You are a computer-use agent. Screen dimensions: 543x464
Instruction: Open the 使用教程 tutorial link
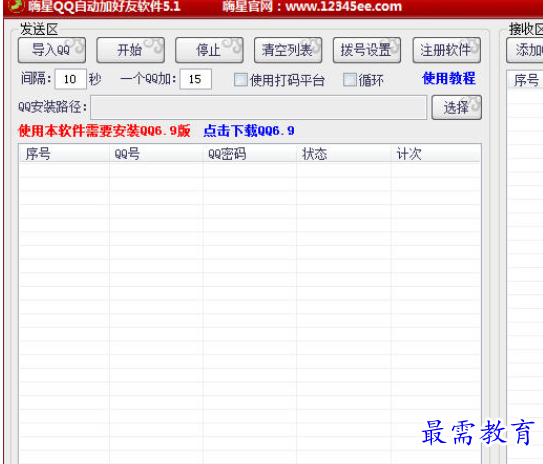(449, 79)
